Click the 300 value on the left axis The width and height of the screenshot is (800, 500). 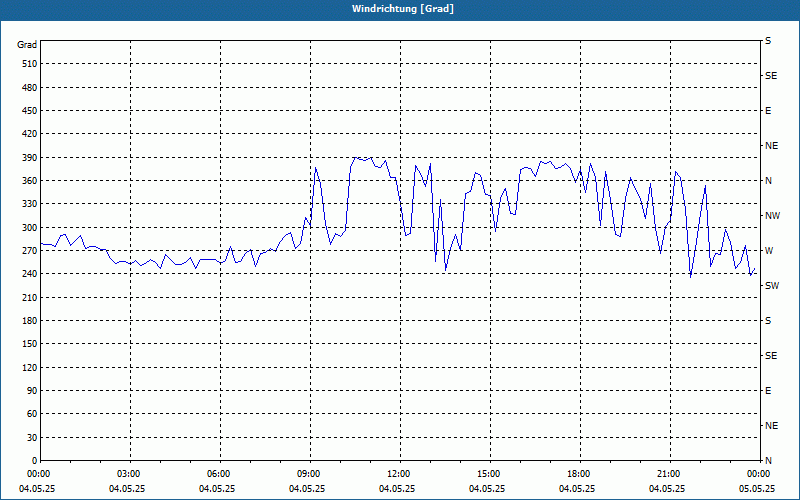pyautogui.click(x=30, y=227)
